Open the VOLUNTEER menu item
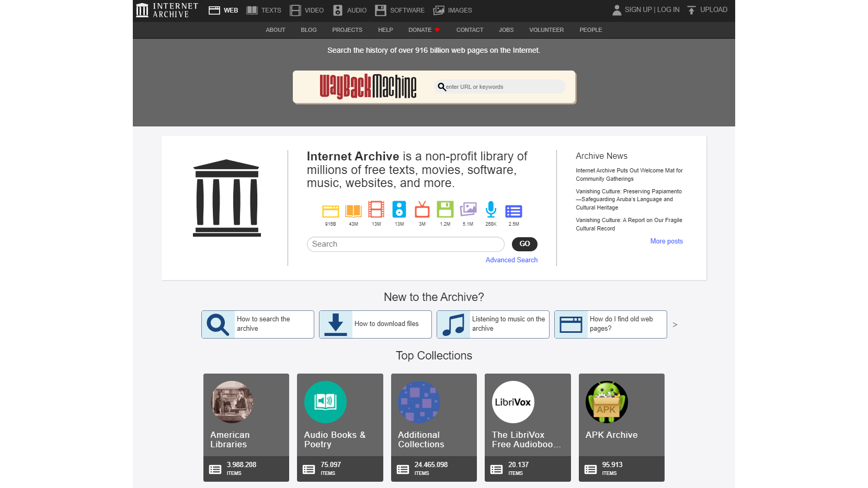Viewport: 868px width, 488px height. tap(546, 30)
